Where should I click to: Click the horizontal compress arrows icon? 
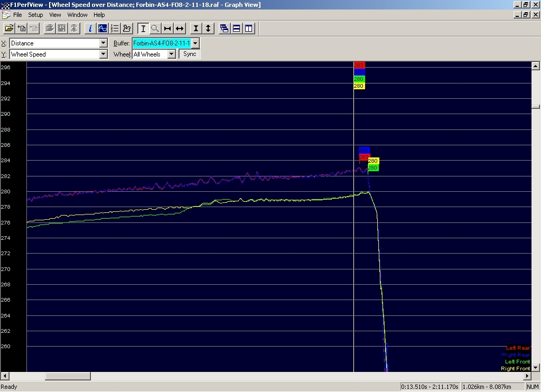click(x=167, y=29)
